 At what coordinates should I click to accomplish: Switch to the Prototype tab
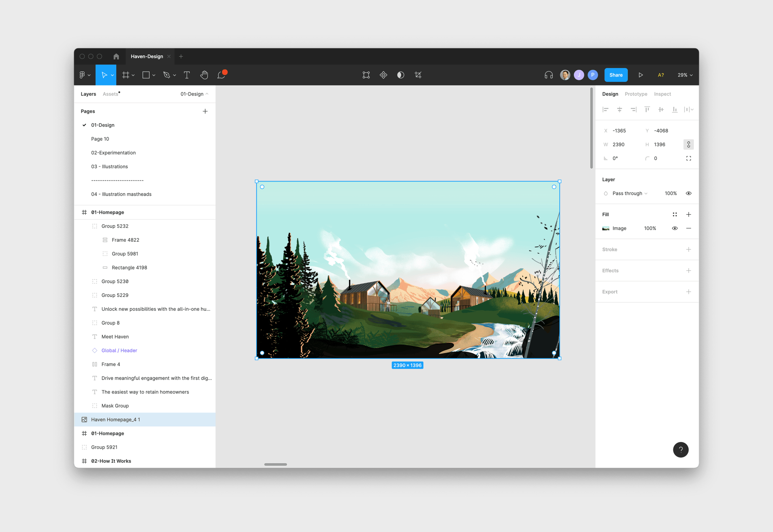tap(636, 94)
